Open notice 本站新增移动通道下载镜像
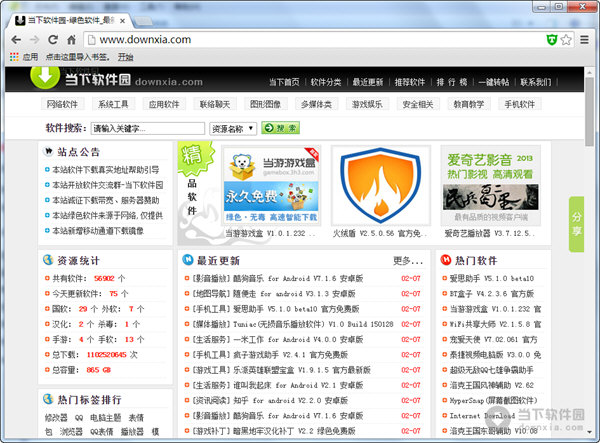The image size is (600, 443). [98, 231]
